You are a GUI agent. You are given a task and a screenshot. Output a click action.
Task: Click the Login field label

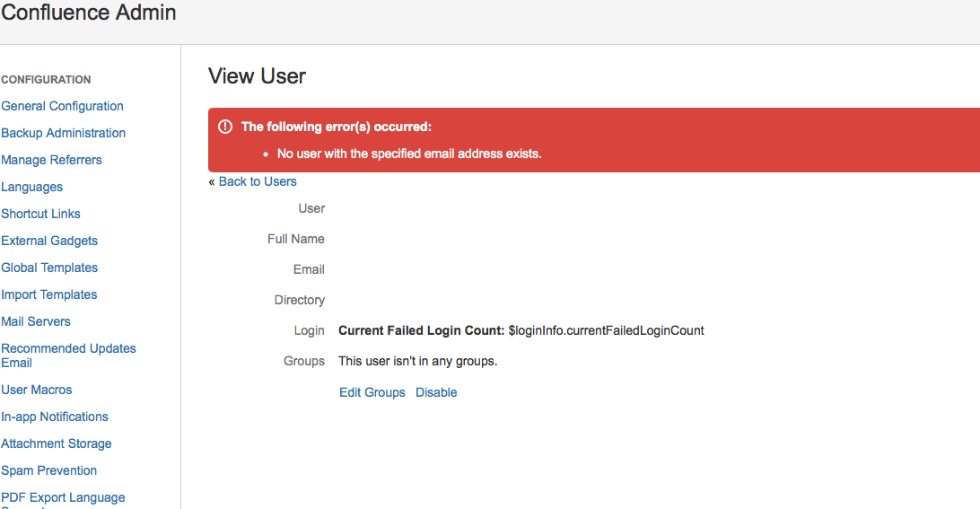coord(309,330)
